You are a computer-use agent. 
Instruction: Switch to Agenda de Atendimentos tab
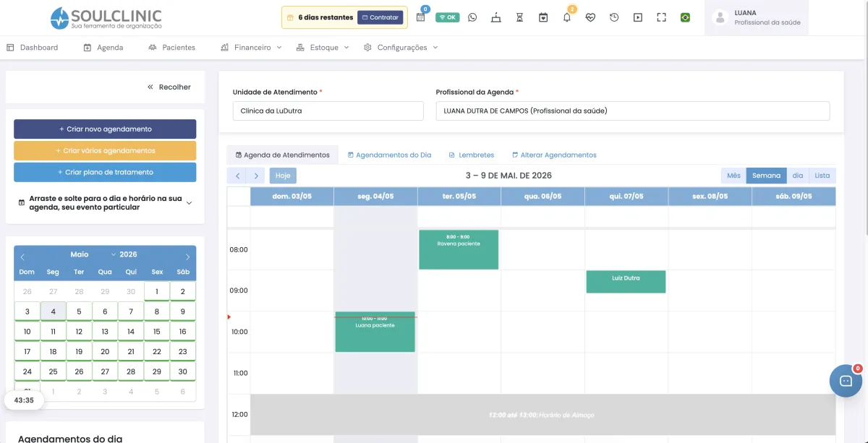tap(282, 155)
